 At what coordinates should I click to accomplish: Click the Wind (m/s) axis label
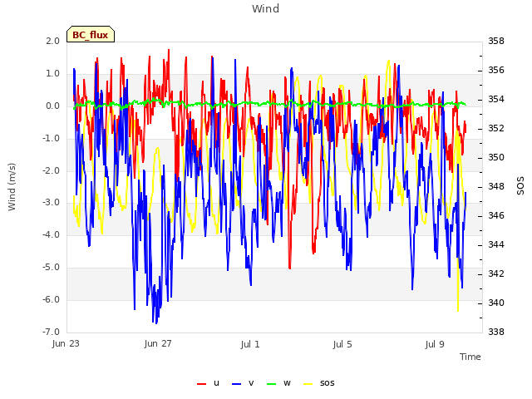tap(12, 187)
